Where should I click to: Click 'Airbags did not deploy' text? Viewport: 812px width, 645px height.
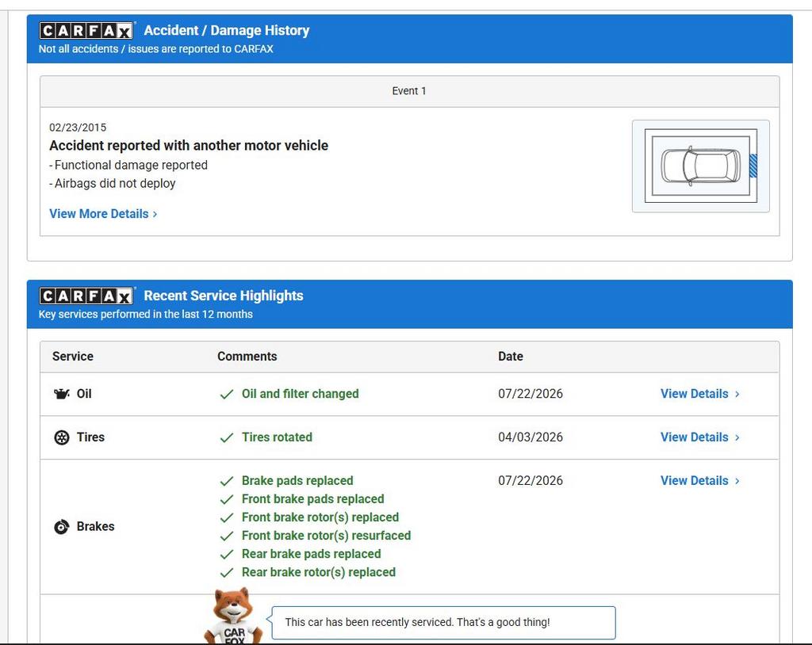click(x=115, y=184)
